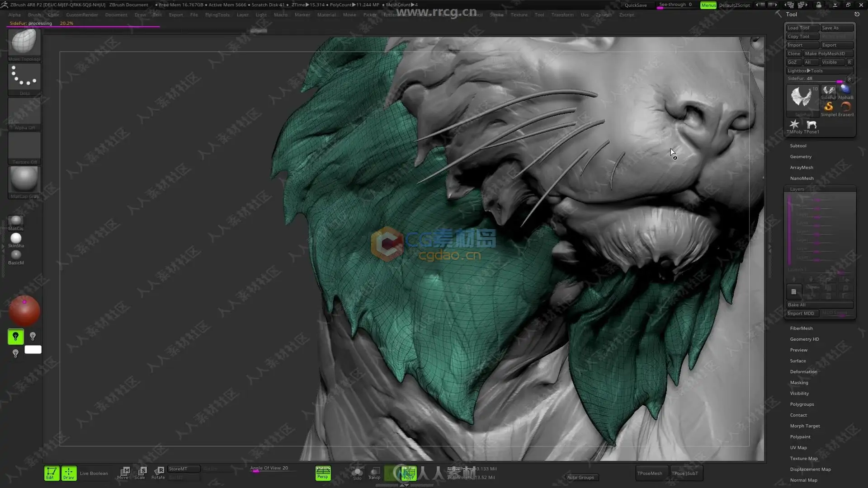
Task: Select the SimpleBrush tool icon
Action: point(829,108)
